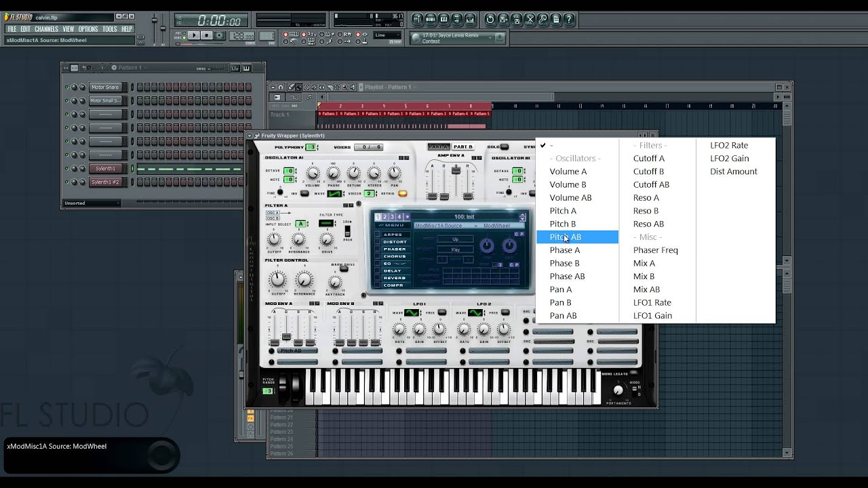This screenshot has height=488, width=868.
Task: Click the Save project toolbar icon
Action: point(504,19)
